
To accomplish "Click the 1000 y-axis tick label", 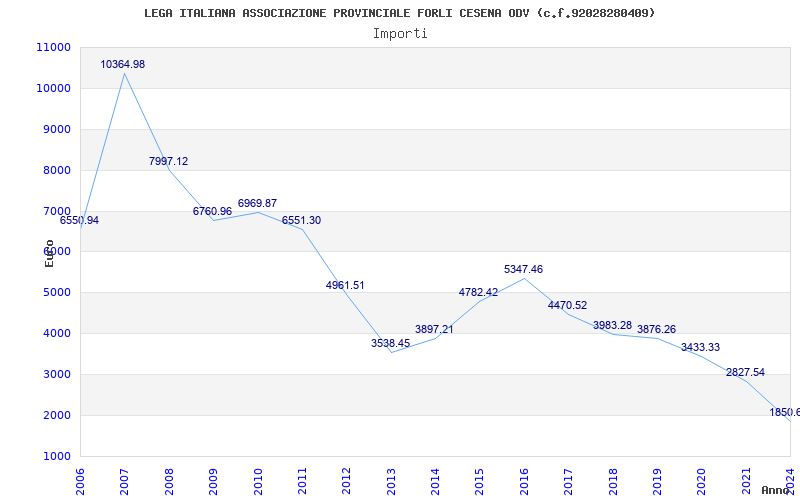I will coord(57,456).
